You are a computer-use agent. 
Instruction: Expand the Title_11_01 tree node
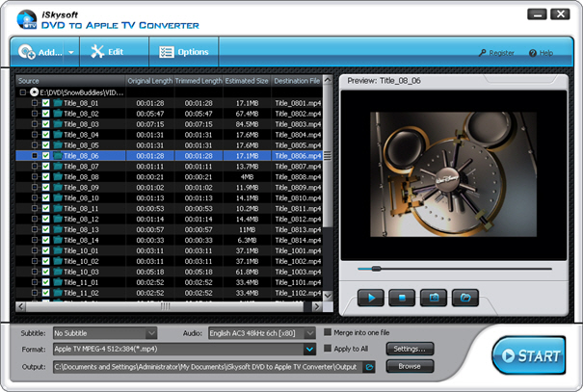tap(35, 282)
